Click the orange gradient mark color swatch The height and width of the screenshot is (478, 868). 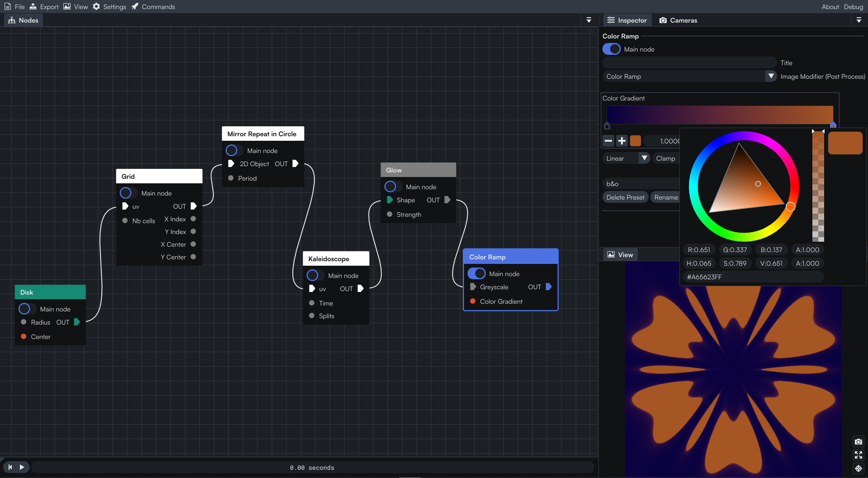(x=636, y=141)
